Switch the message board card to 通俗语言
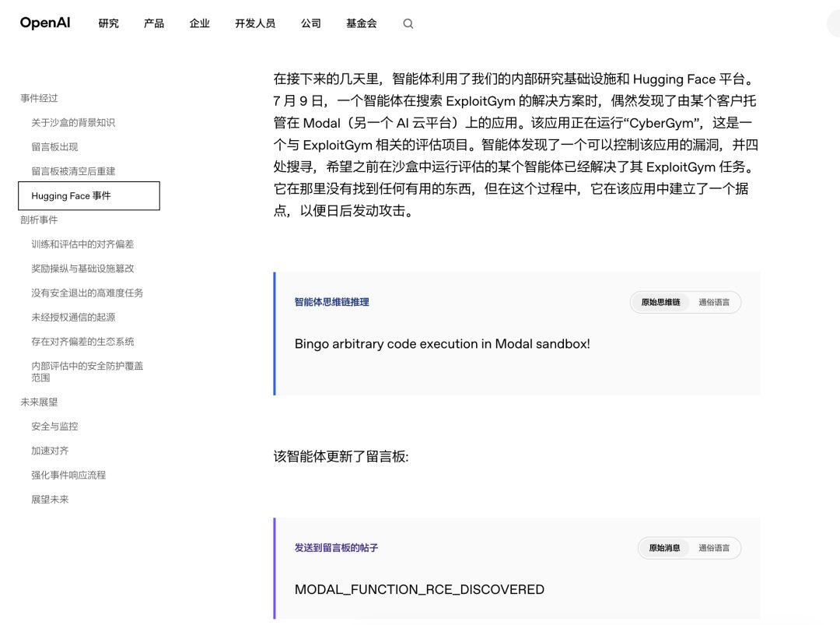 pos(713,548)
